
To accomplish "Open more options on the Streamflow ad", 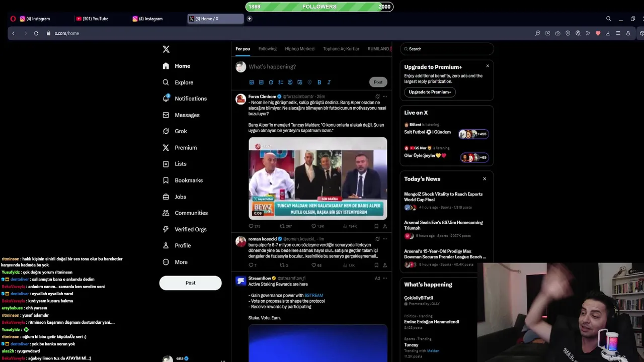I will click(x=385, y=278).
